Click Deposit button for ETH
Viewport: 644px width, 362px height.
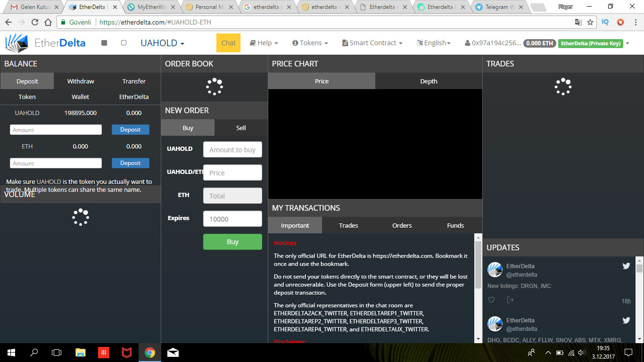[131, 163]
